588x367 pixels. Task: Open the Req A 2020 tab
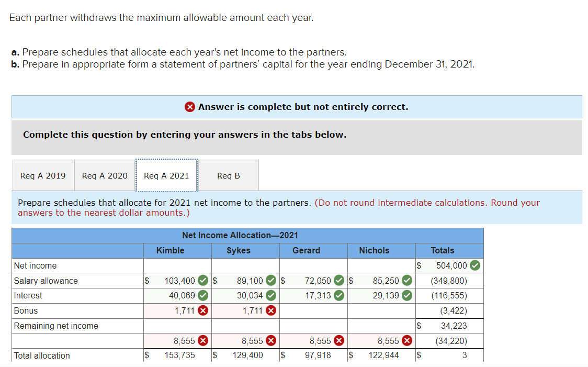pyautogui.click(x=104, y=175)
